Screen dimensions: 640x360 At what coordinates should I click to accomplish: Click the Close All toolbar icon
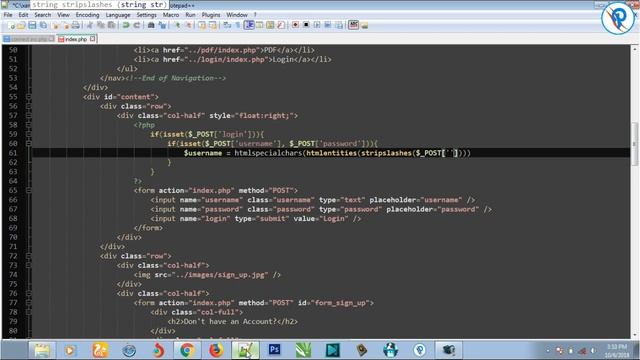pos(67,25)
